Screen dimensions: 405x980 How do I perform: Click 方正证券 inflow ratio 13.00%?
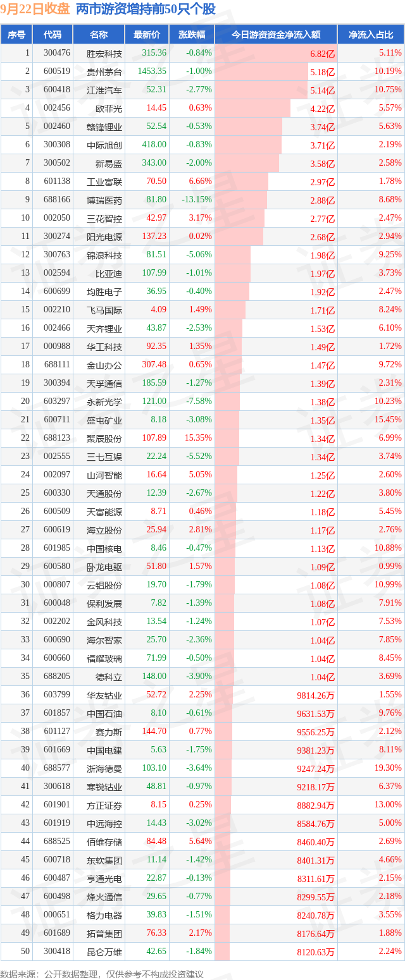(x=388, y=805)
